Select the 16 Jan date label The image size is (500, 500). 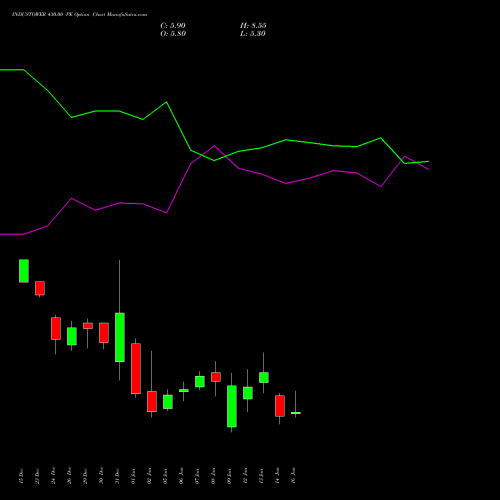tap(293, 476)
